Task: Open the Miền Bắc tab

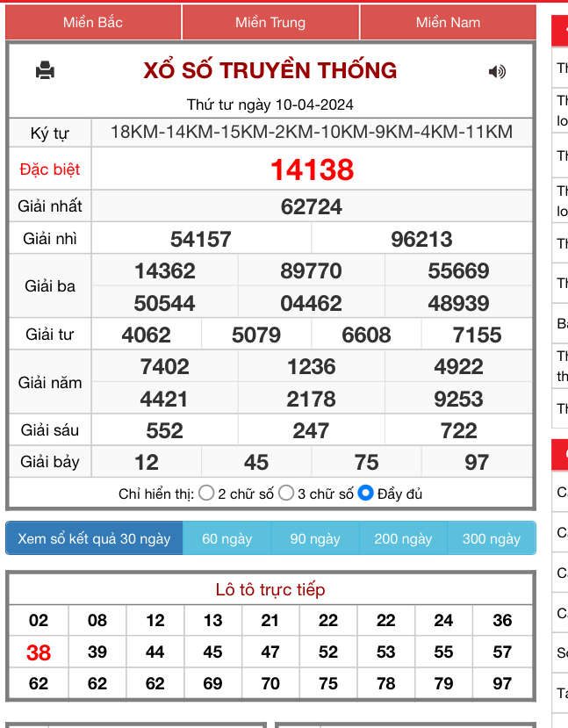Action: [93, 23]
